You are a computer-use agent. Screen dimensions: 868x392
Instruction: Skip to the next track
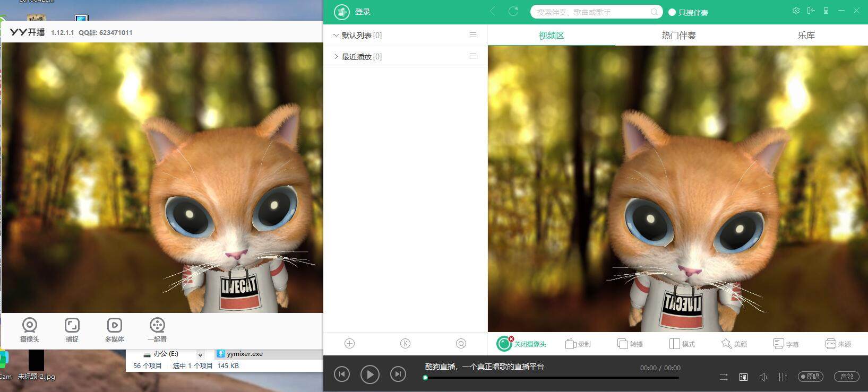click(398, 374)
